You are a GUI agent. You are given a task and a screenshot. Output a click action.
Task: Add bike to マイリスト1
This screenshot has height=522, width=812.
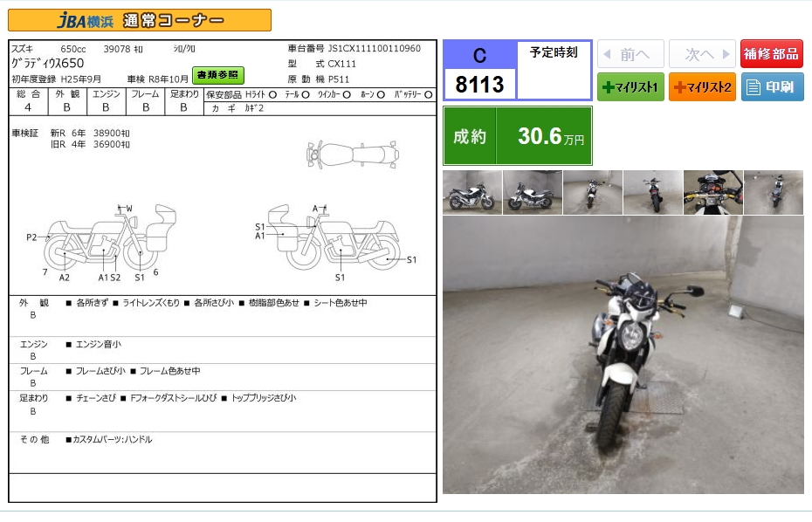(x=630, y=87)
